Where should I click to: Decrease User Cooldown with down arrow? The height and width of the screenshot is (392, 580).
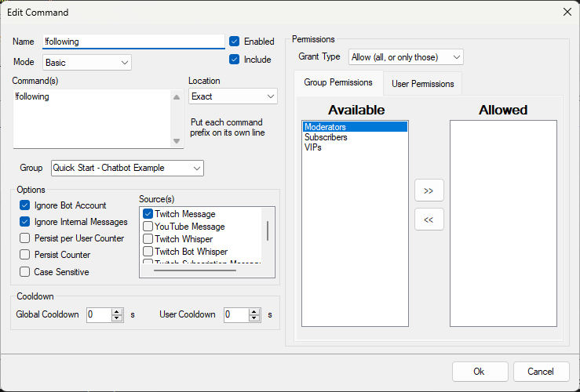pyautogui.click(x=254, y=318)
